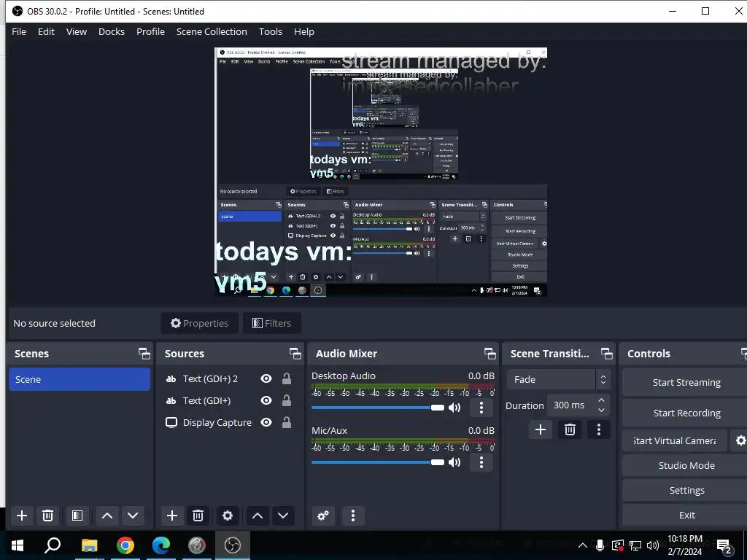Open the Edit menu
This screenshot has height=560, width=747.
(46, 31)
